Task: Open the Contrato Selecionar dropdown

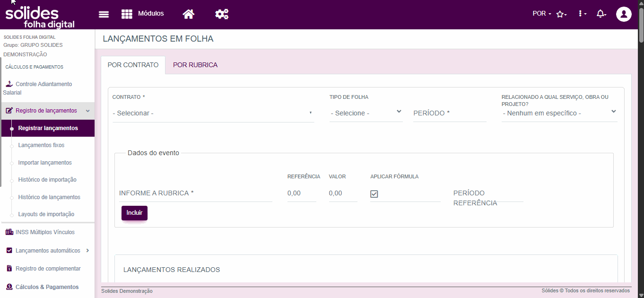Action: point(213,113)
